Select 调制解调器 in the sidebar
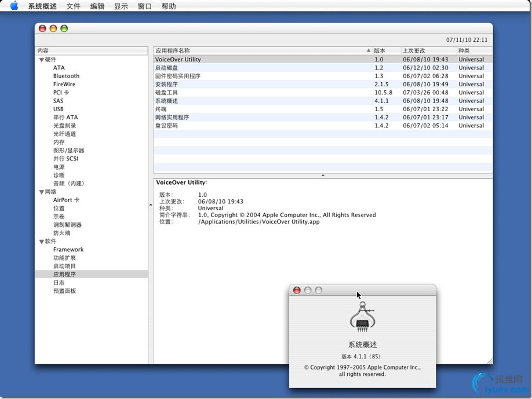532x399 pixels. [67, 225]
